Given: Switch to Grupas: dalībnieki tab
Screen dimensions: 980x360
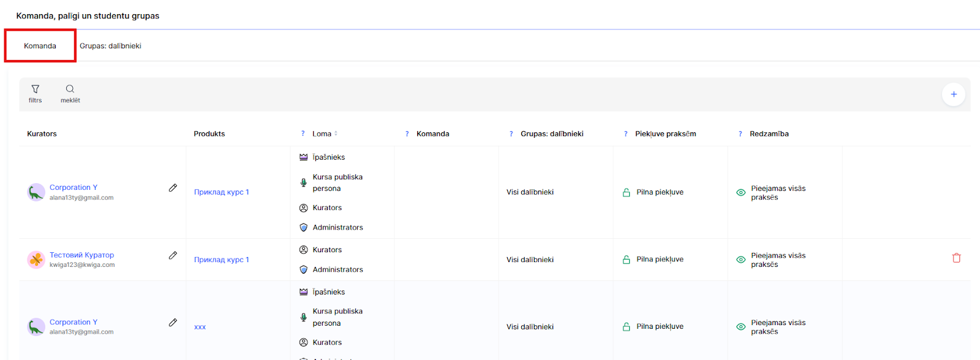Looking at the screenshot, I should coord(110,46).
